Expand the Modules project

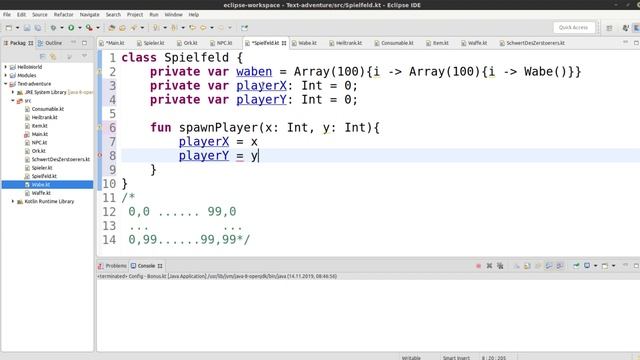[6, 75]
